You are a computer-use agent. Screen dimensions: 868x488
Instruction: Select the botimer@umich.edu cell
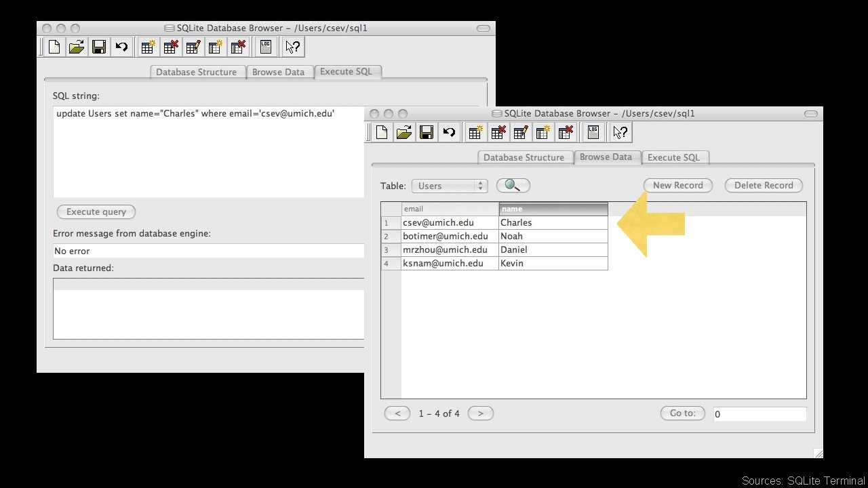tap(450, 236)
